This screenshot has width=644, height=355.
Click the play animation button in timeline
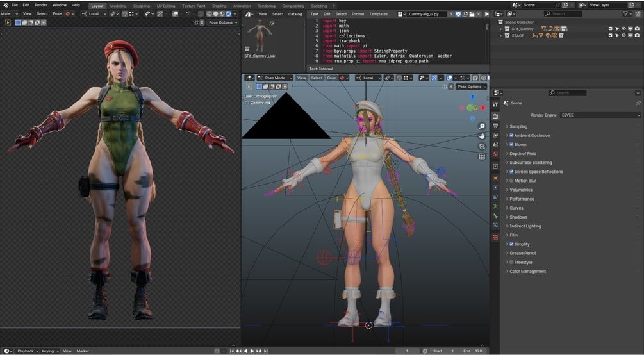coord(252,351)
